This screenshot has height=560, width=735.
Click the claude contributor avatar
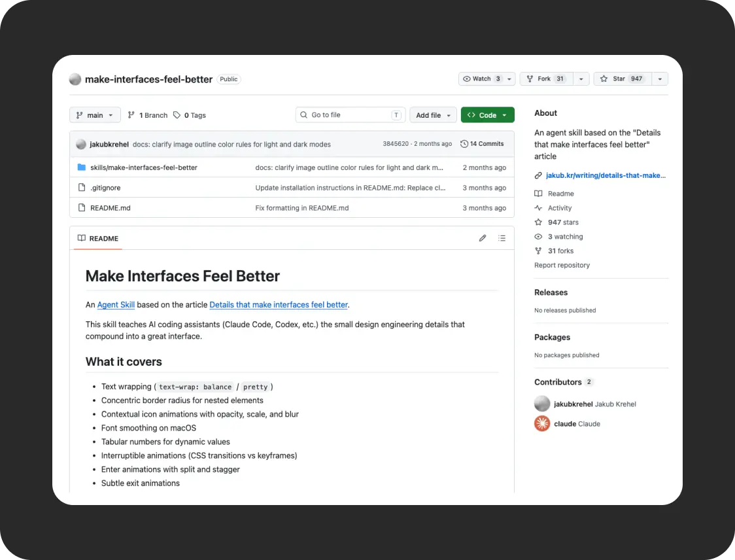(x=542, y=423)
